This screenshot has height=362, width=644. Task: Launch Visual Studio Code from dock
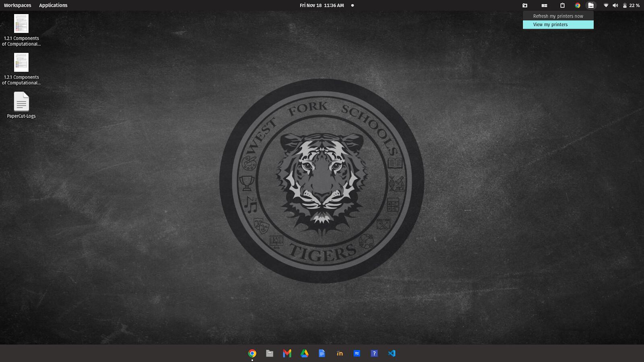pyautogui.click(x=392, y=353)
